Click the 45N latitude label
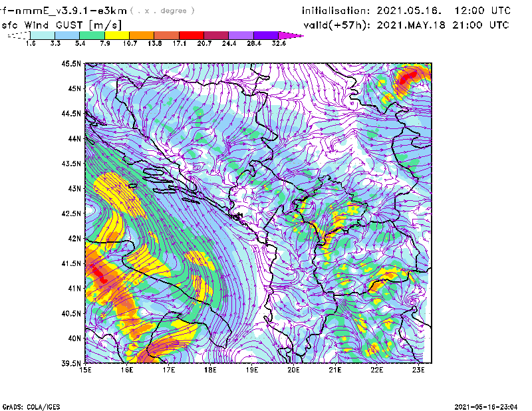This screenshot has width=532, height=411. coord(74,88)
